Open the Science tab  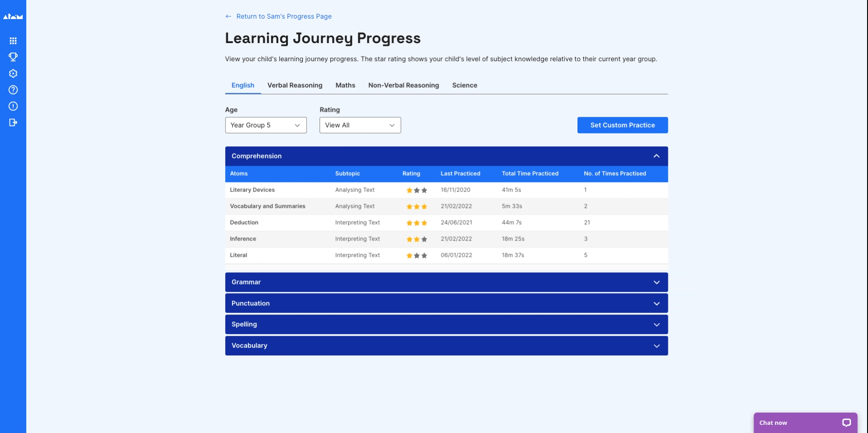[x=464, y=85]
